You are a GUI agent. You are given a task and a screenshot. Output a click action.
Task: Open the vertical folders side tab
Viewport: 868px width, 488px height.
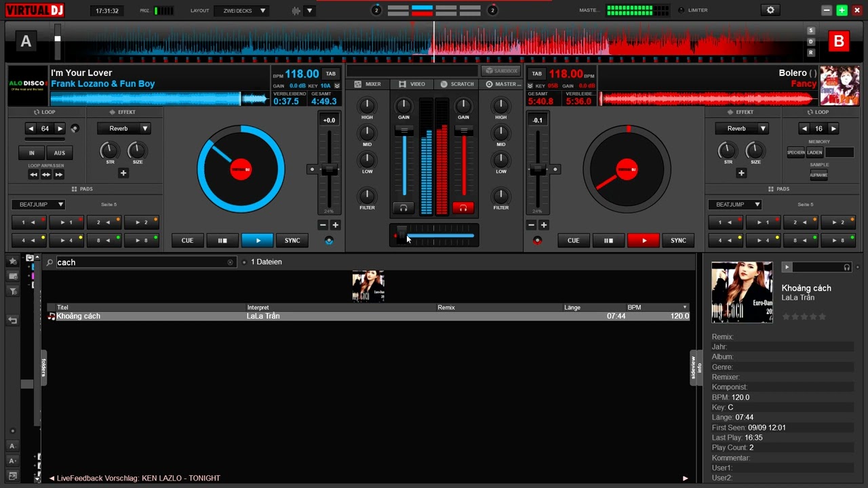(43, 368)
